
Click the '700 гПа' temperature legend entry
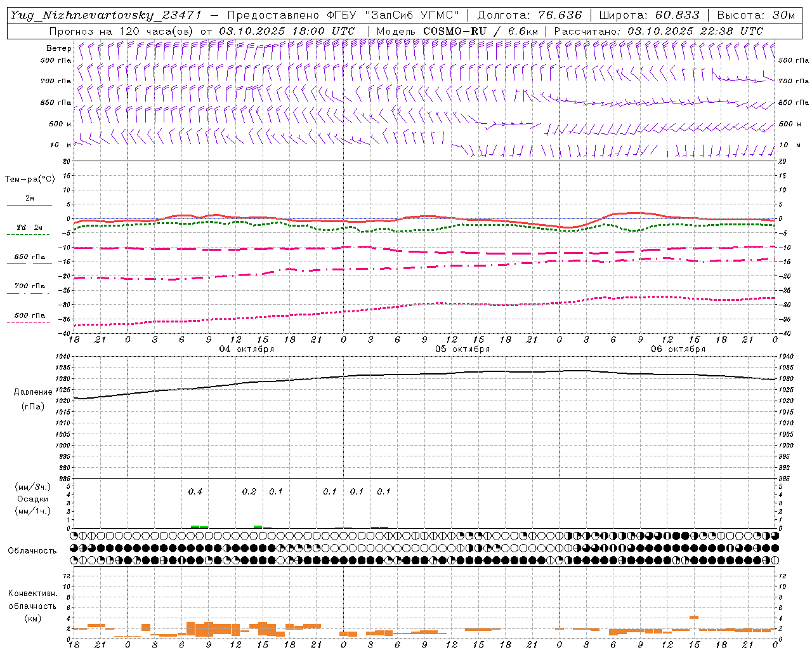pos(30,286)
